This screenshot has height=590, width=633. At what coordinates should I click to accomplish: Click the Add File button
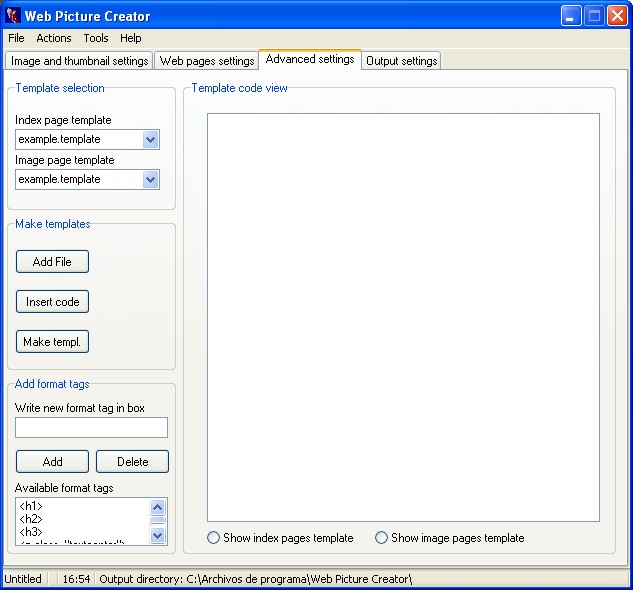[x=52, y=262]
